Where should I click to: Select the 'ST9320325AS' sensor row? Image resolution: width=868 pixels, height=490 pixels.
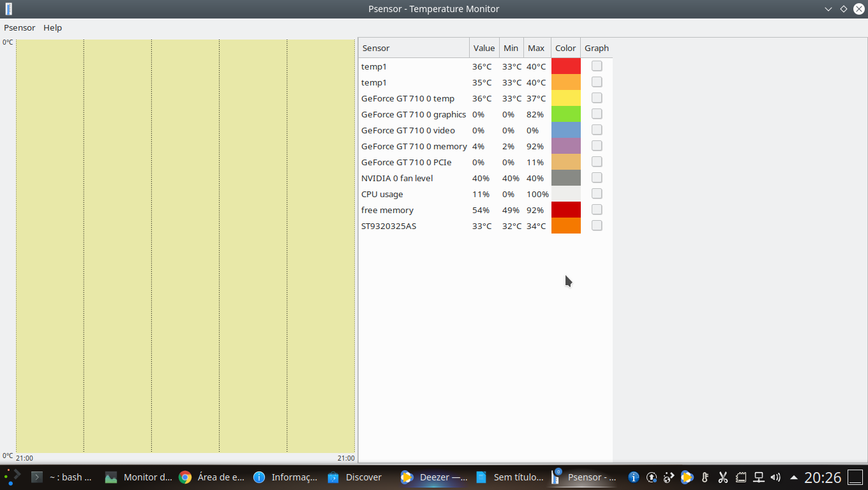click(486, 226)
